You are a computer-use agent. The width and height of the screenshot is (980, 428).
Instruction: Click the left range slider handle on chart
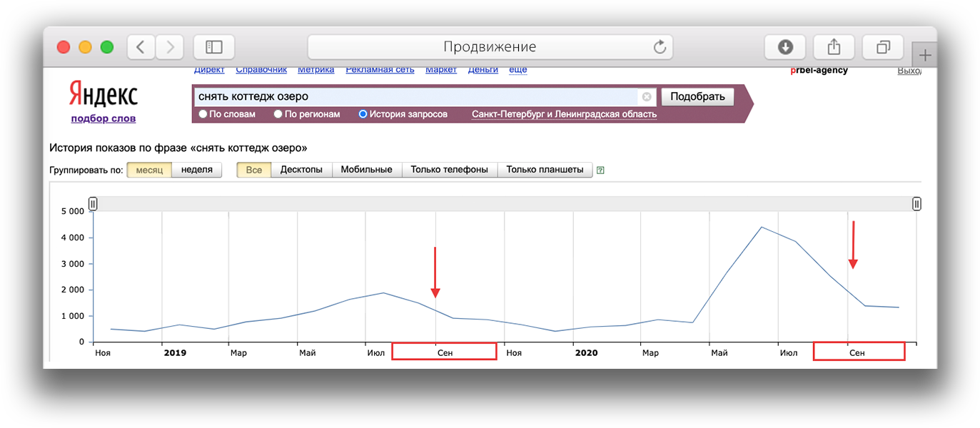coord(93,204)
